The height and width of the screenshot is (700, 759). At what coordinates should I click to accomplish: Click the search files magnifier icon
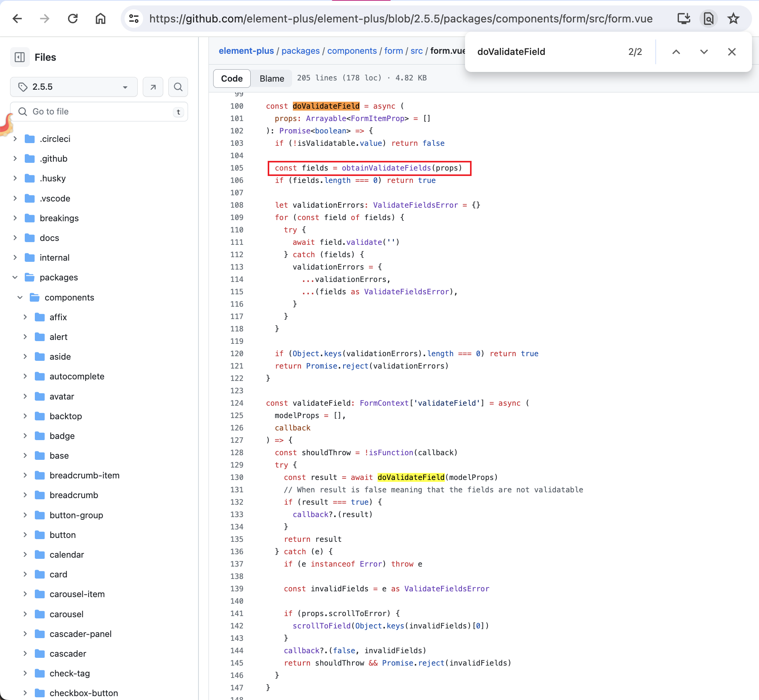tap(178, 87)
